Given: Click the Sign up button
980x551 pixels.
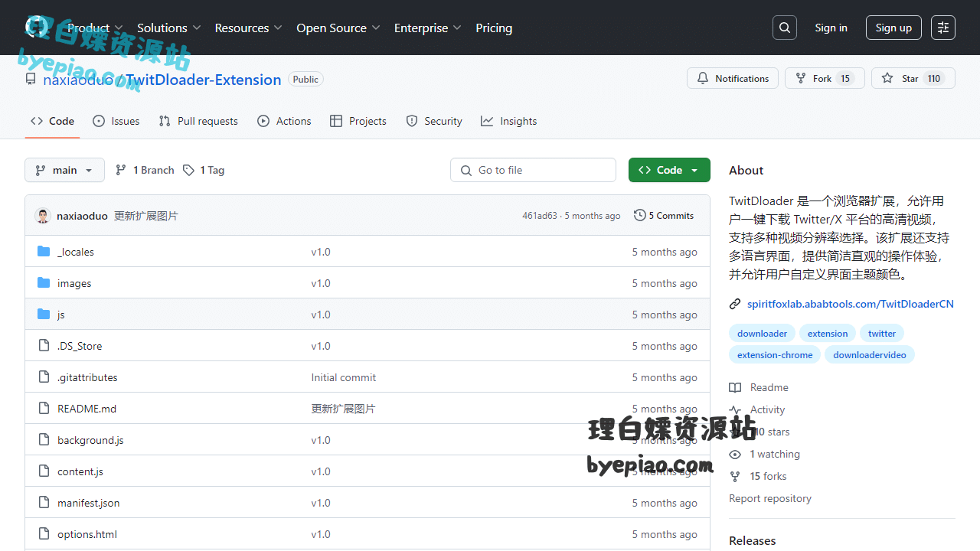Looking at the screenshot, I should point(893,28).
